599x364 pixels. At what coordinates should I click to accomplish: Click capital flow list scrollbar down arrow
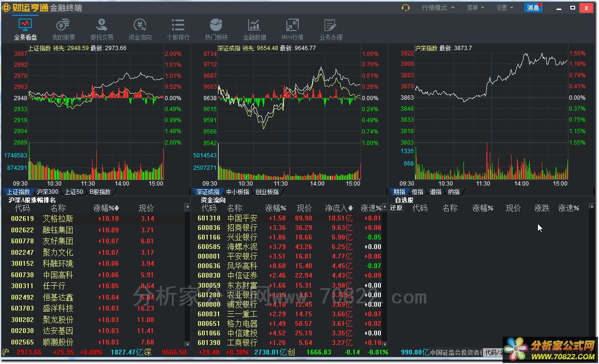[385, 344]
